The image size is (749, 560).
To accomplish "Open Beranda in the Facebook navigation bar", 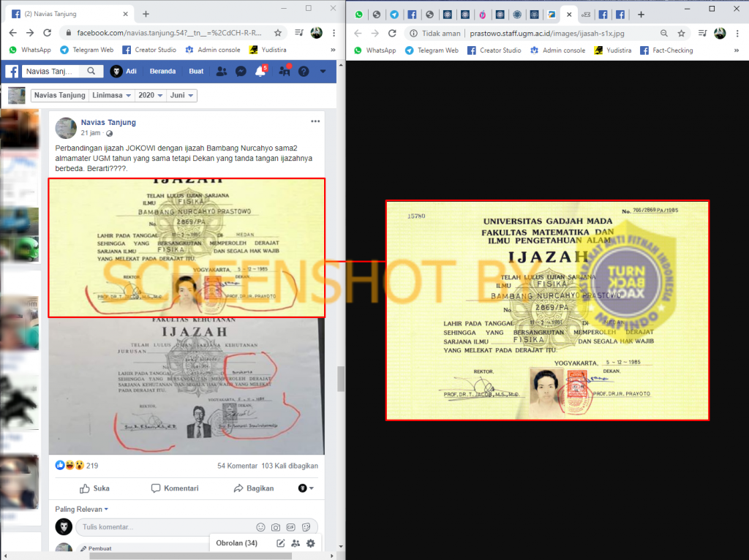I will pyautogui.click(x=162, y=71).
